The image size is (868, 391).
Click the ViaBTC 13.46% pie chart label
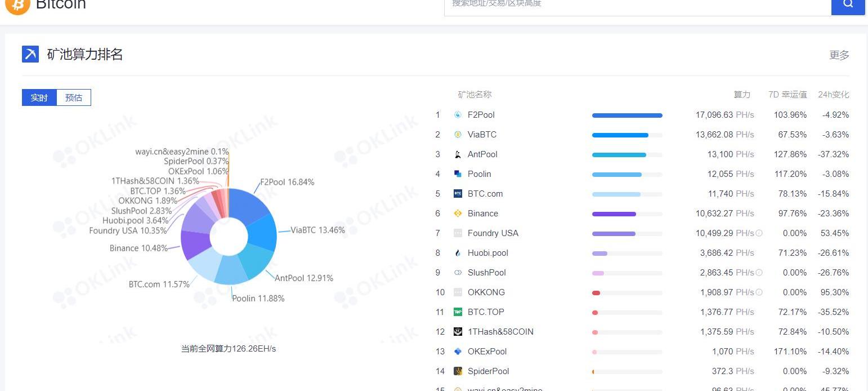[x=318, y=230]
